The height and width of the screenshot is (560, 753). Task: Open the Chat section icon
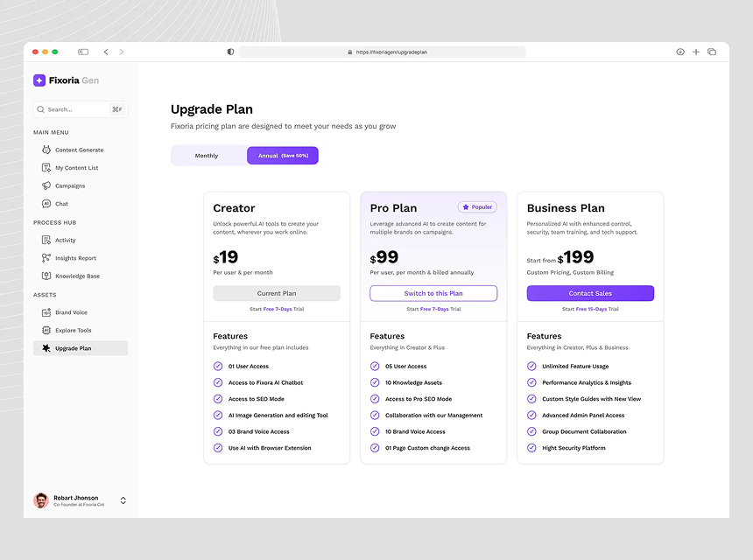(x=46, y=204)
